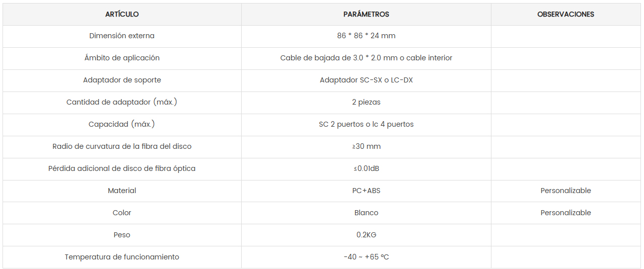
Task: Select the 86 * 86 * 24 mm value
Action: coord(366,36)
